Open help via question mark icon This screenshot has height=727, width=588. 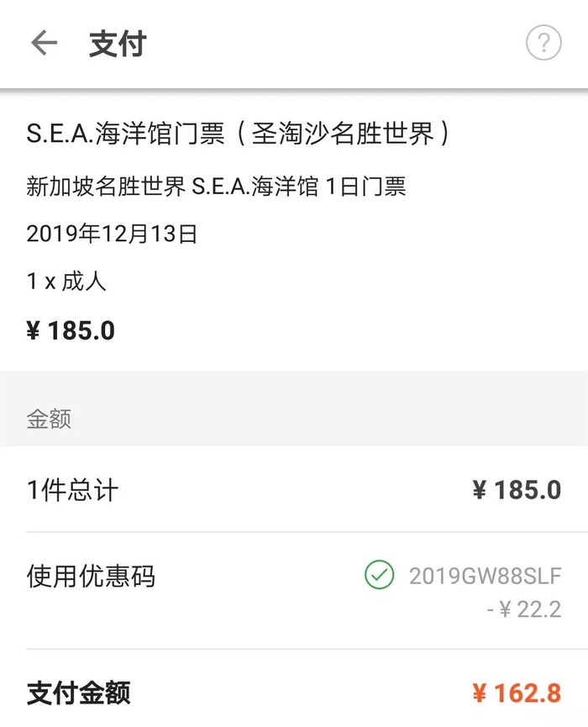[x=543, y=43]
